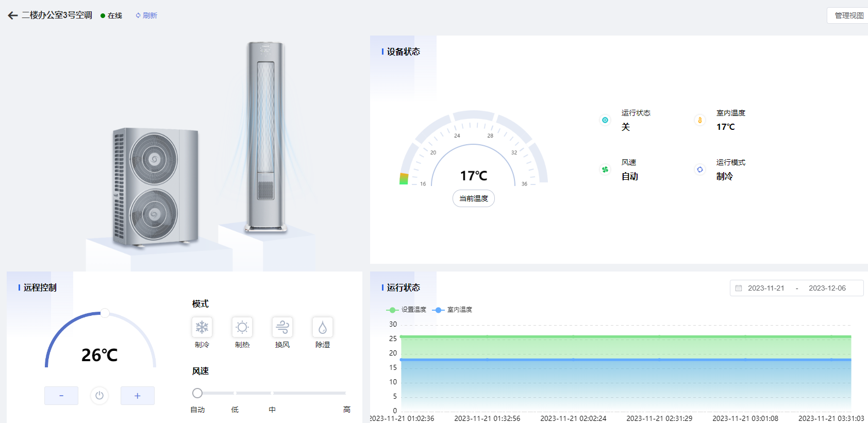
Task: Click the calendar icon in date range
Action: (739, 288)
